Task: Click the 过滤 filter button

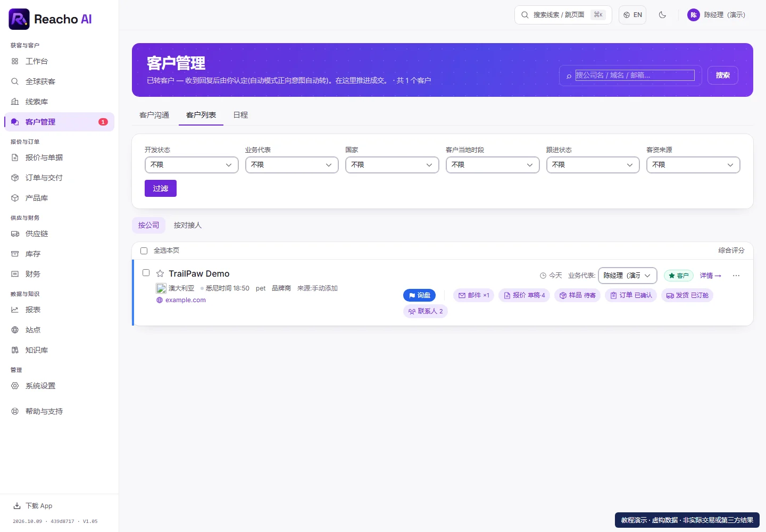Action: point(161,188)
